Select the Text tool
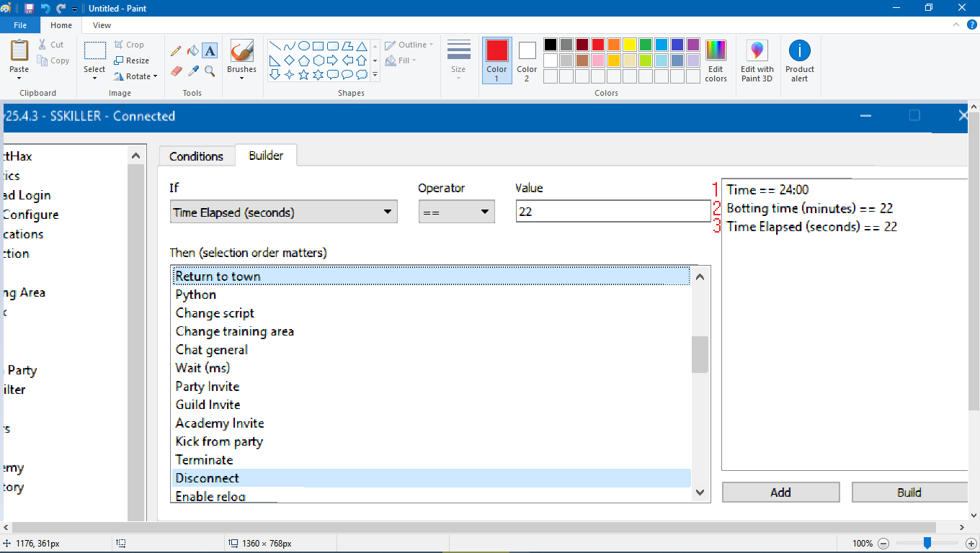 [210, 51]
